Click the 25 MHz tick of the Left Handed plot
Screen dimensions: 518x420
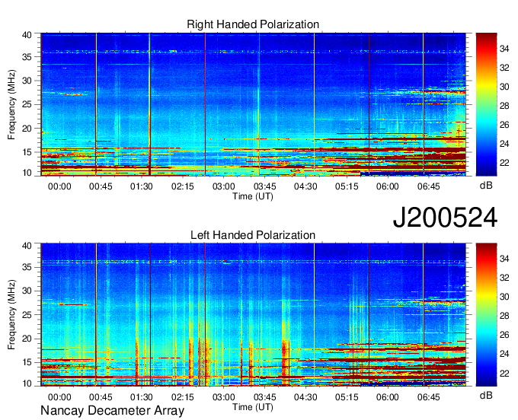click(x=27, y=315)
